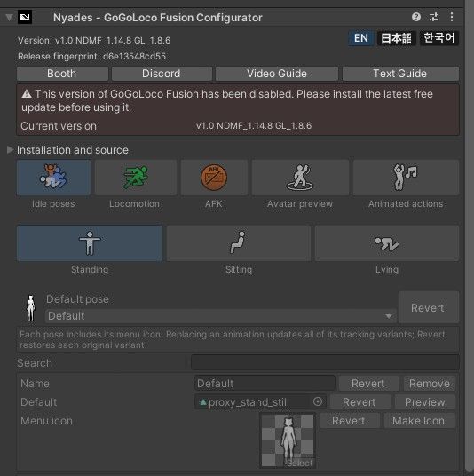This screenshot has height=476, width=474.
Task: Revert the Name field
Action: [x=368, y=384]
